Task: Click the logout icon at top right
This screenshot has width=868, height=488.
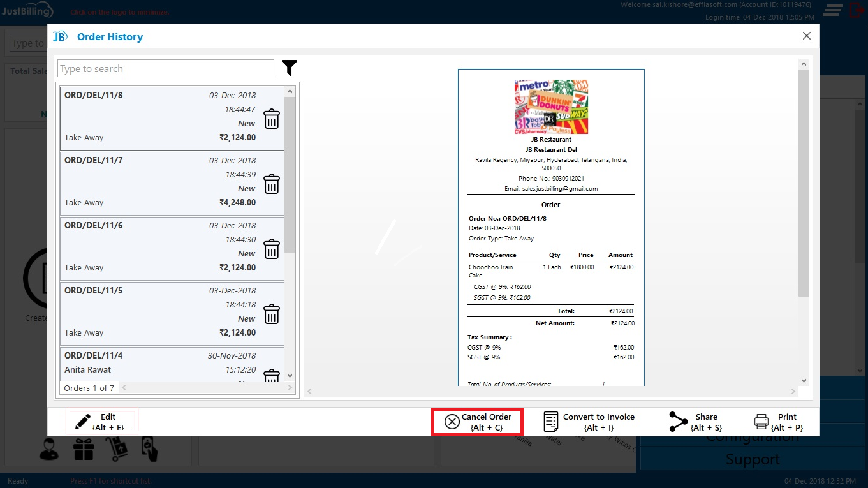Action: pos(857,10)
